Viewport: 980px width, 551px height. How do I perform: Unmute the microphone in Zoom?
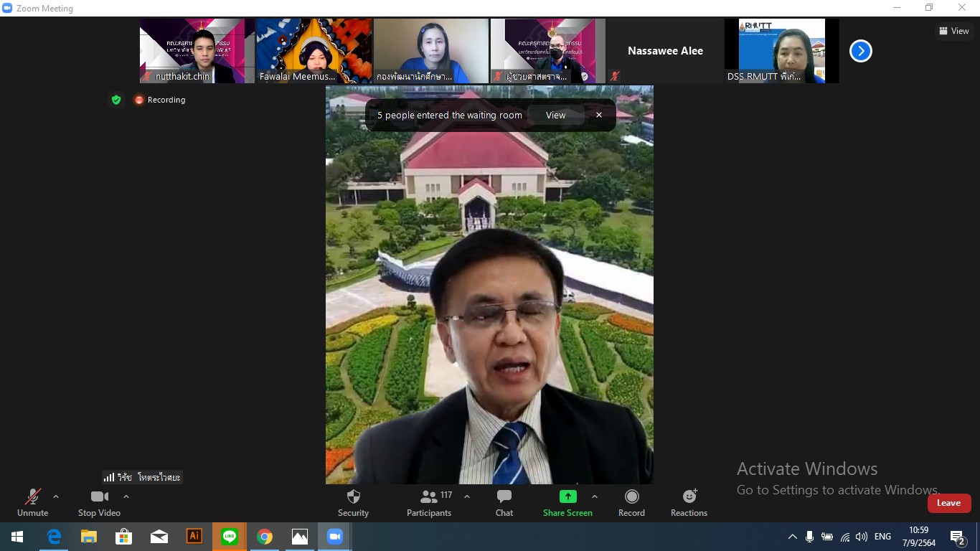coord(32,502)
